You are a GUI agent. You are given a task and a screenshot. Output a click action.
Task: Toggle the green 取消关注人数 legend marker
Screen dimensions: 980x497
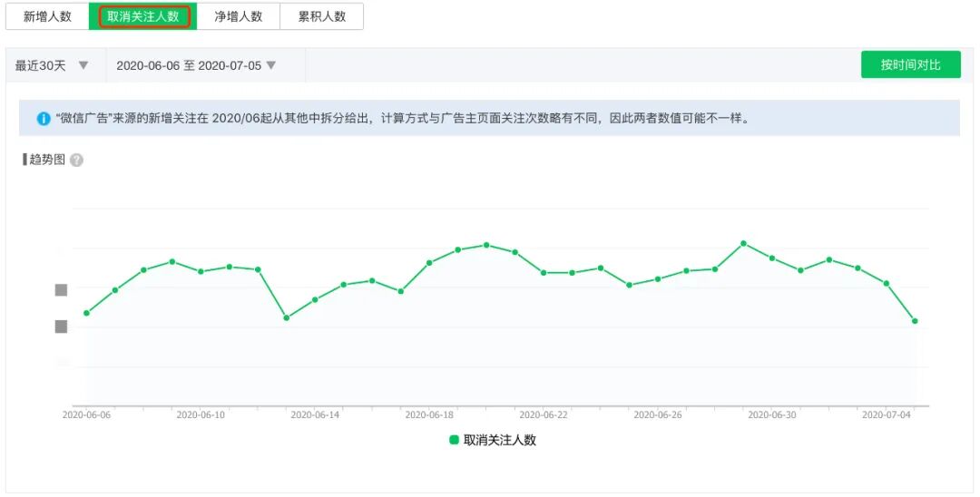[x=454, y=440]
